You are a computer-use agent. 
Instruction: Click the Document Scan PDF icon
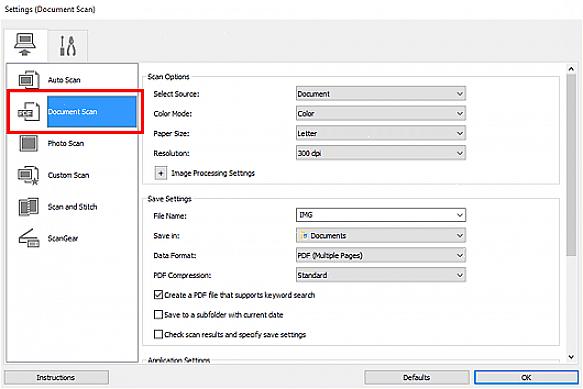coord(29,112)
